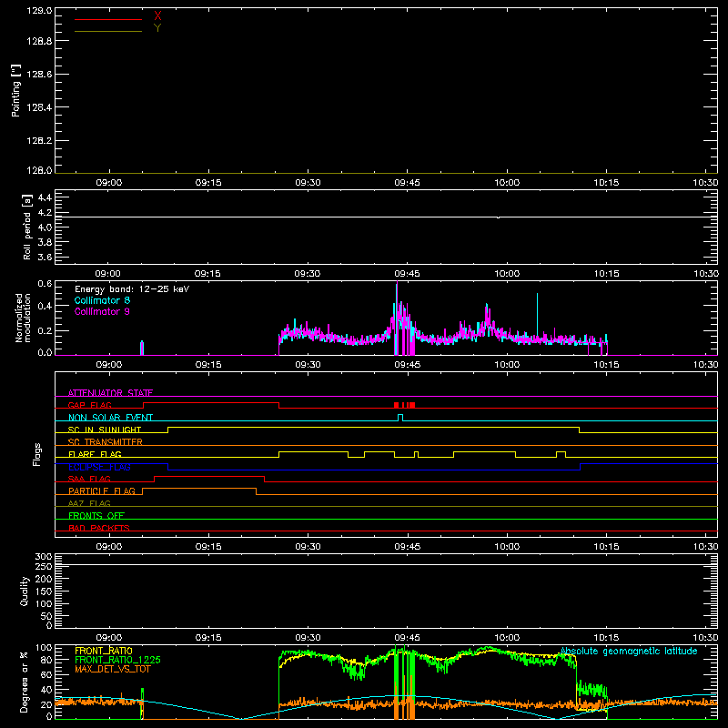The width and height of the screenshot is (728, 728).
Task: Select the PARTICLE_FLAG label
Action: (x=102, y=490)
